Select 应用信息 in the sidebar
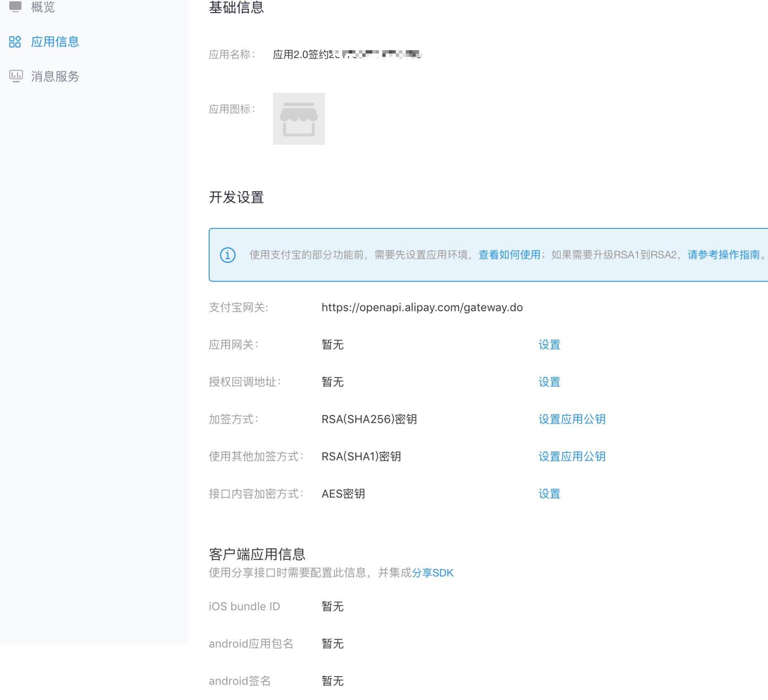768x700 pixels. tap(55, 42)
